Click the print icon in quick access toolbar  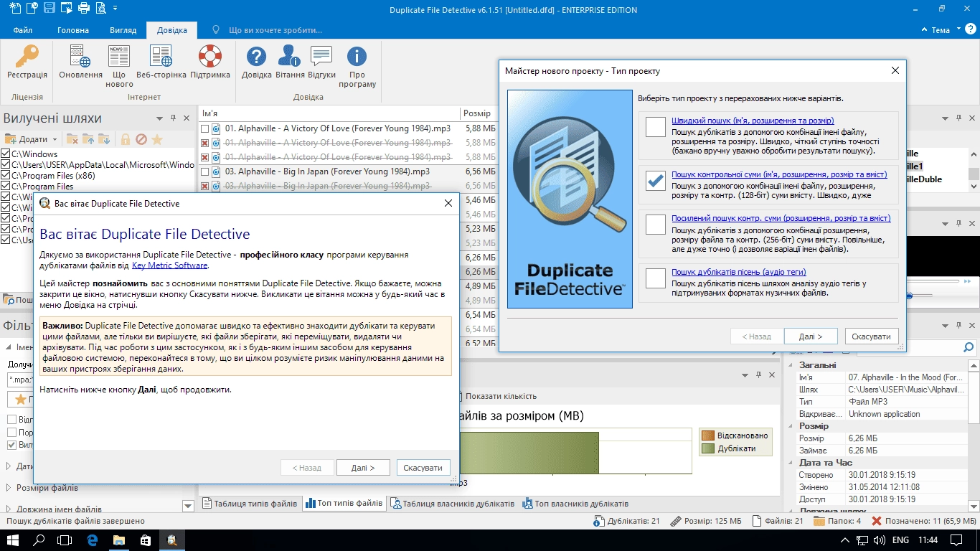point(83,9)
